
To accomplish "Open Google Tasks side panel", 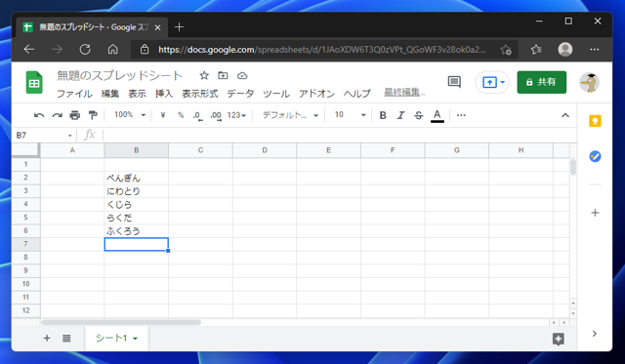I will point(595,156).
